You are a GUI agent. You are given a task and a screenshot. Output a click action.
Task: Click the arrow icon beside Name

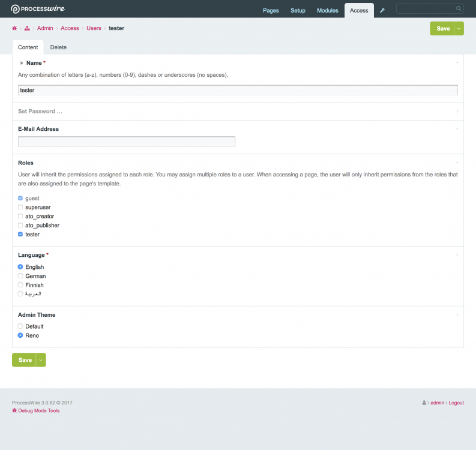coord(21,63)
